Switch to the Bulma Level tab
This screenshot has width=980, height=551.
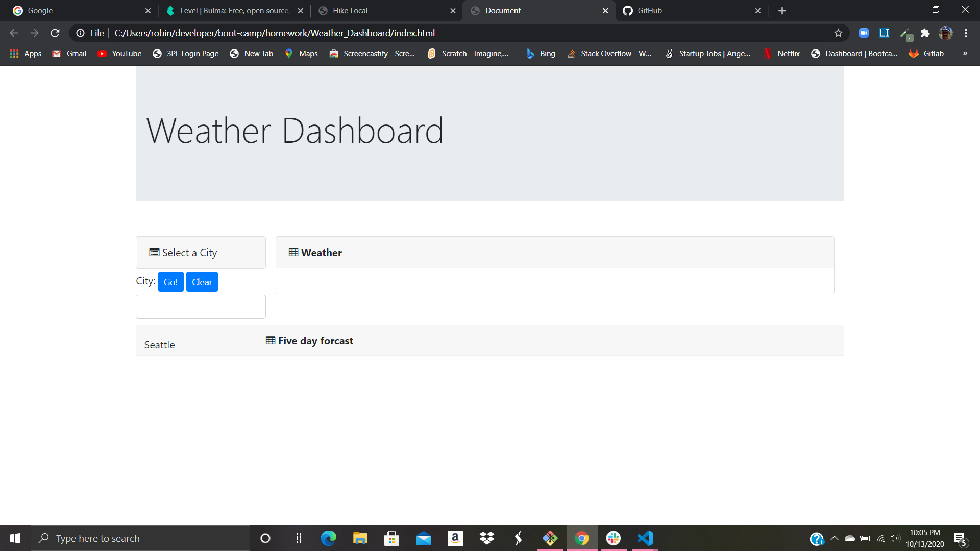click(x=234, y=11)
